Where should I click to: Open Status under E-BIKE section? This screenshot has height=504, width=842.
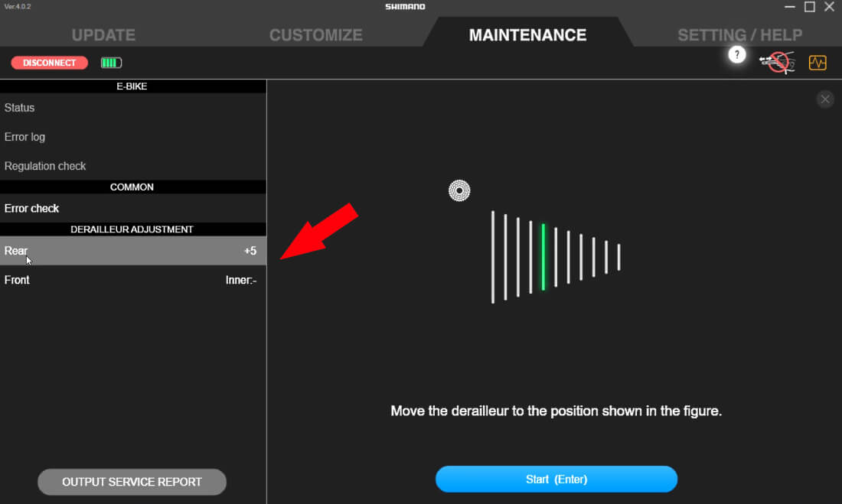pos(19,107)
